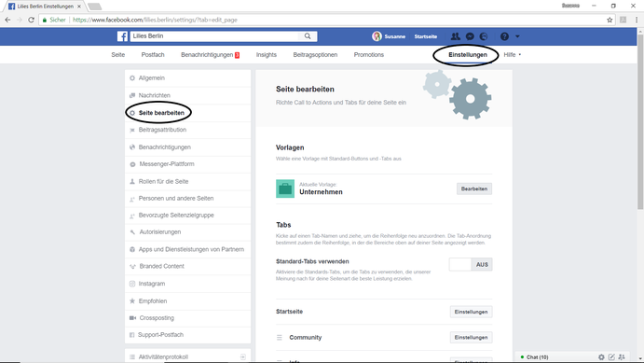Open Branded Content settings
Viewport: 644px width, 363px height.
click(x=187, y=266)
